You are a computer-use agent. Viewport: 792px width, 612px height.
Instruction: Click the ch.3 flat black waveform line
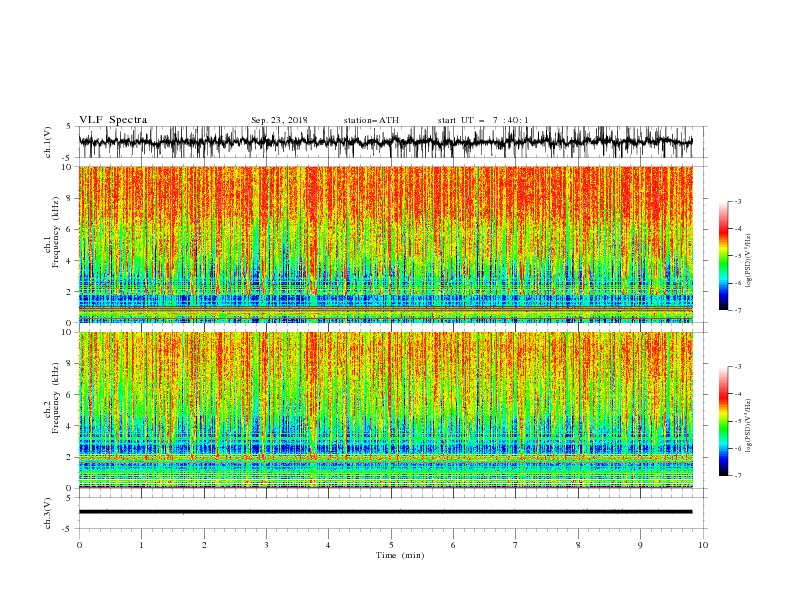385,512
